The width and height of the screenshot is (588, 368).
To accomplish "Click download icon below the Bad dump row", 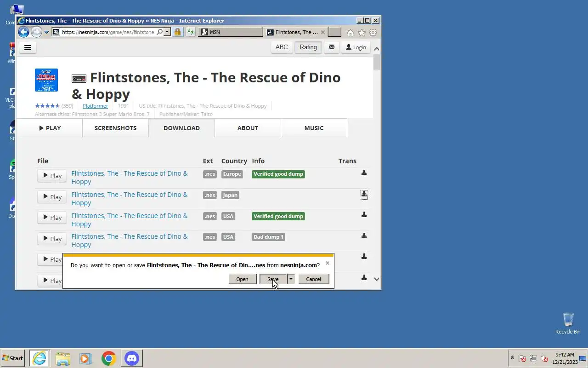I will (x=364, y=257).
